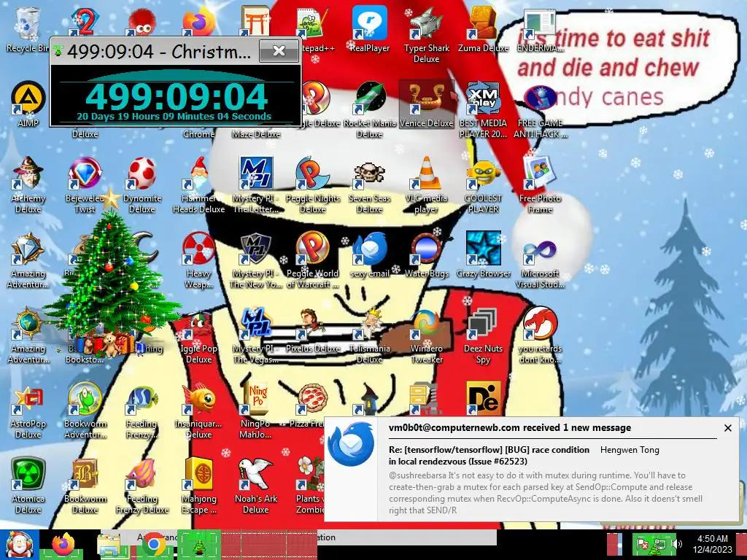The height and width of the screenshot is (560, 747).
Task: Click sender name Hengwen Tong in notification
Action: tap(630, 449)
